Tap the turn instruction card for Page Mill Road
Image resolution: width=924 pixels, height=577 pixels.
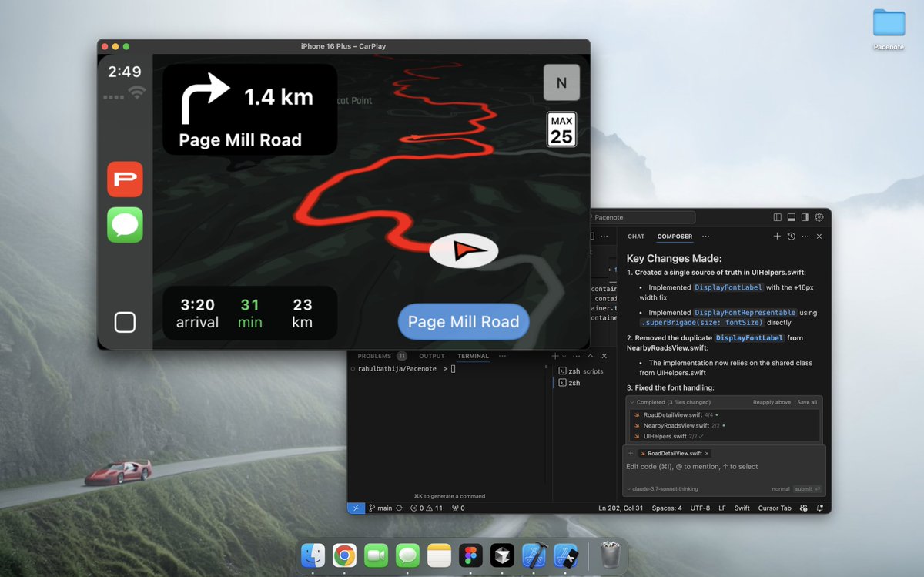click(250, 109)
